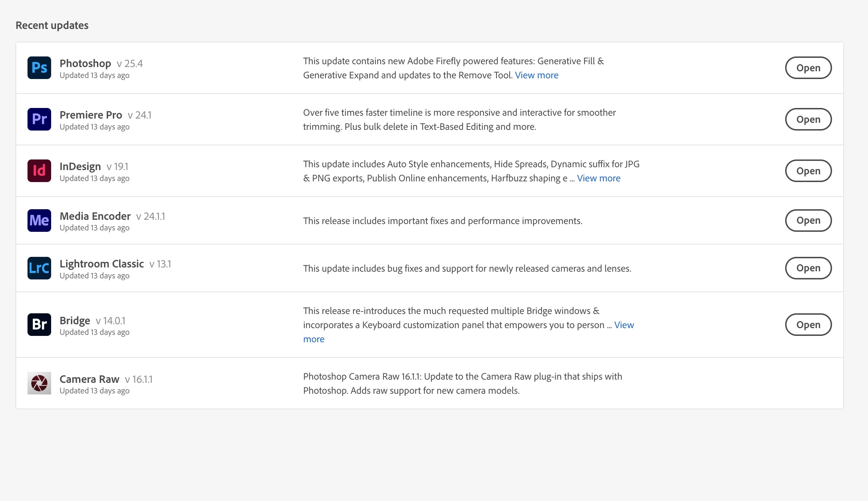Click the Media Encoder release description text
This screenshot has width=868, height=501.
pyautogui.click(x=442, y=221)
